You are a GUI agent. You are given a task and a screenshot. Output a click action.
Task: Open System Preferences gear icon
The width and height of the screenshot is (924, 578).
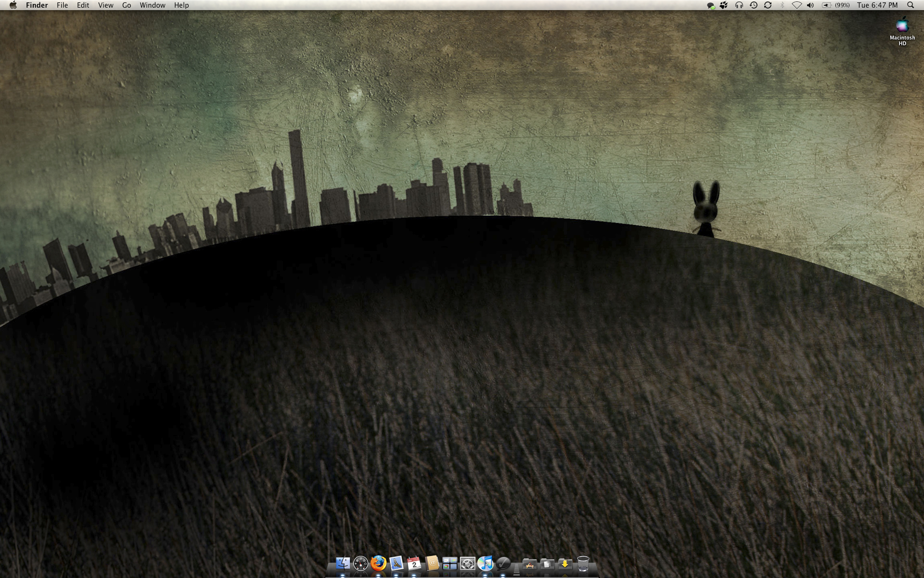coord(467,563)
